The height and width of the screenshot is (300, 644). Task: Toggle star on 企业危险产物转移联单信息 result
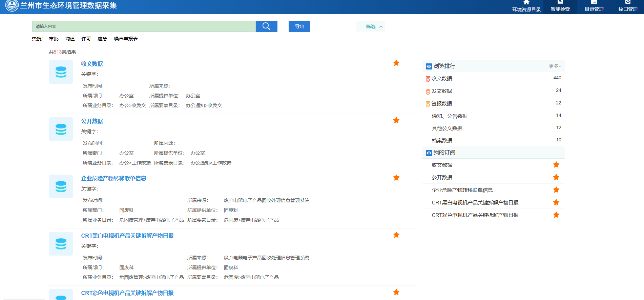pyautogui.click(x=396, y=178)
